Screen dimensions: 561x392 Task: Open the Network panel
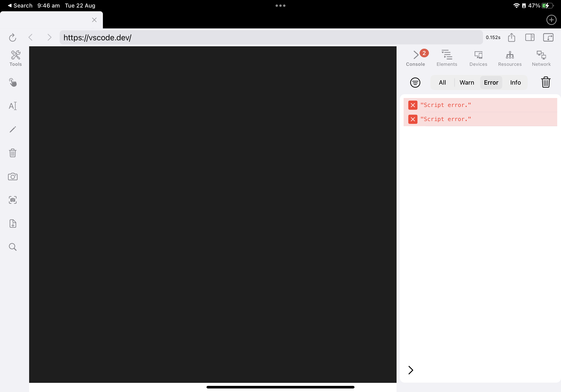point(541,58)
